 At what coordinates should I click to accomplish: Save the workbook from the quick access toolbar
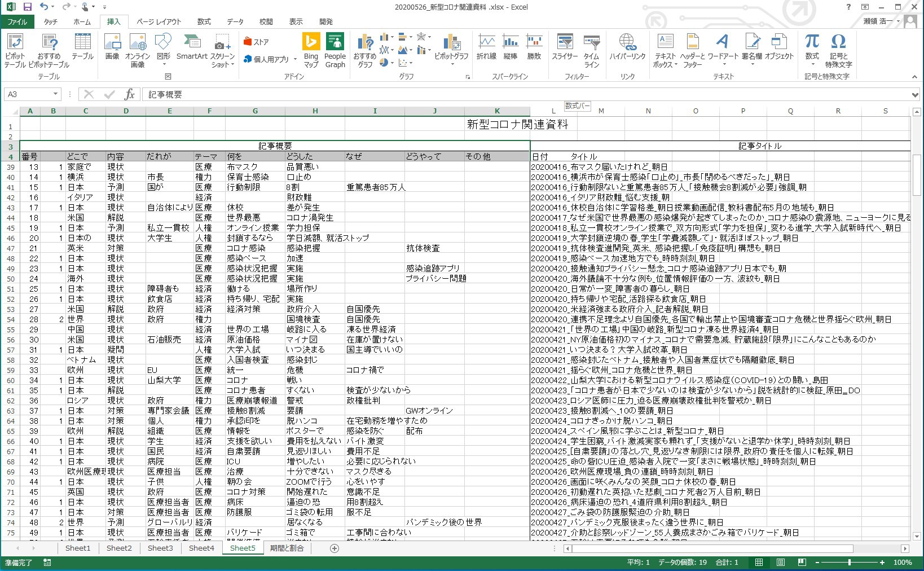click(x=27, y=7)
